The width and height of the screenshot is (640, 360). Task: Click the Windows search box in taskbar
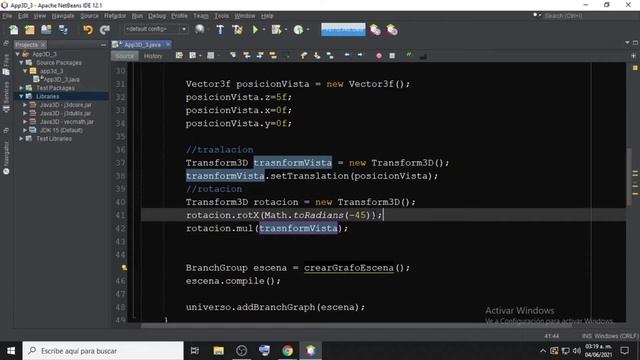(103, 351)
